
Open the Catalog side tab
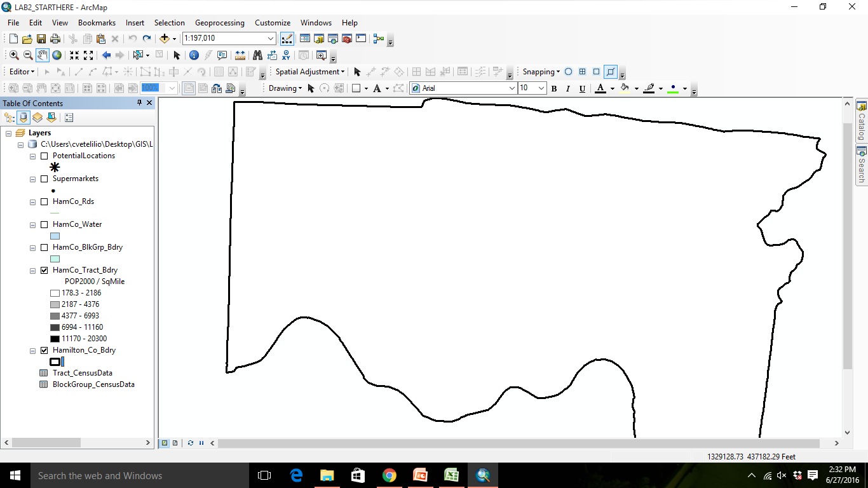[x=862, y=121]
